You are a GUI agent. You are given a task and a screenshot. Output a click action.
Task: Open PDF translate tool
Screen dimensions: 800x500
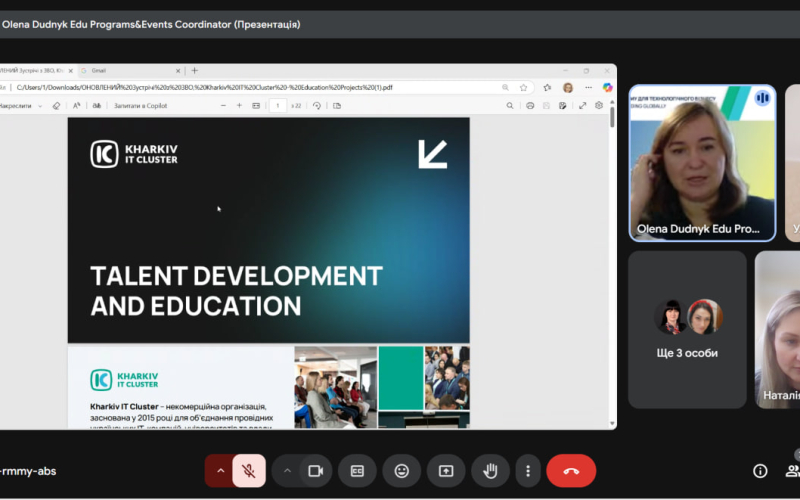point(96,106)
